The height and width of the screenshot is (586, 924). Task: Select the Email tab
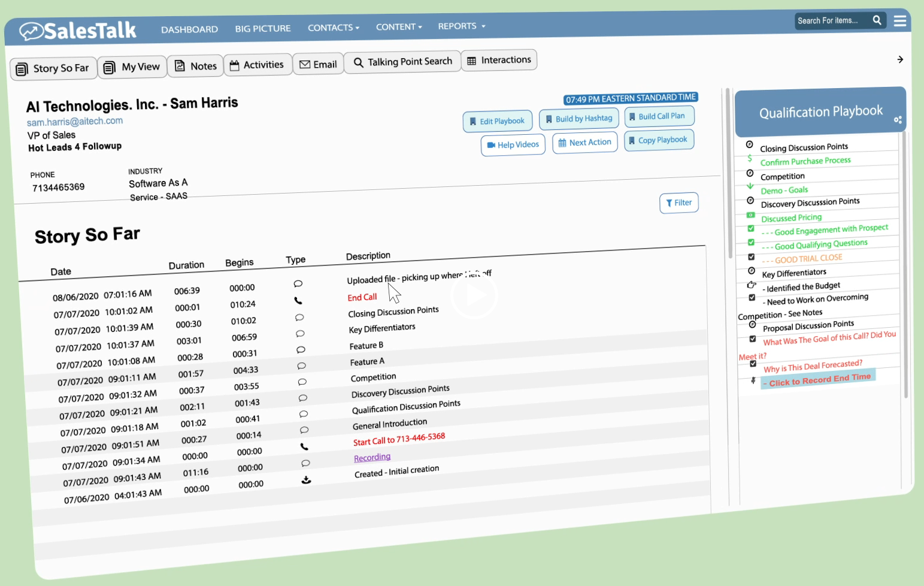tap(318, 64)
